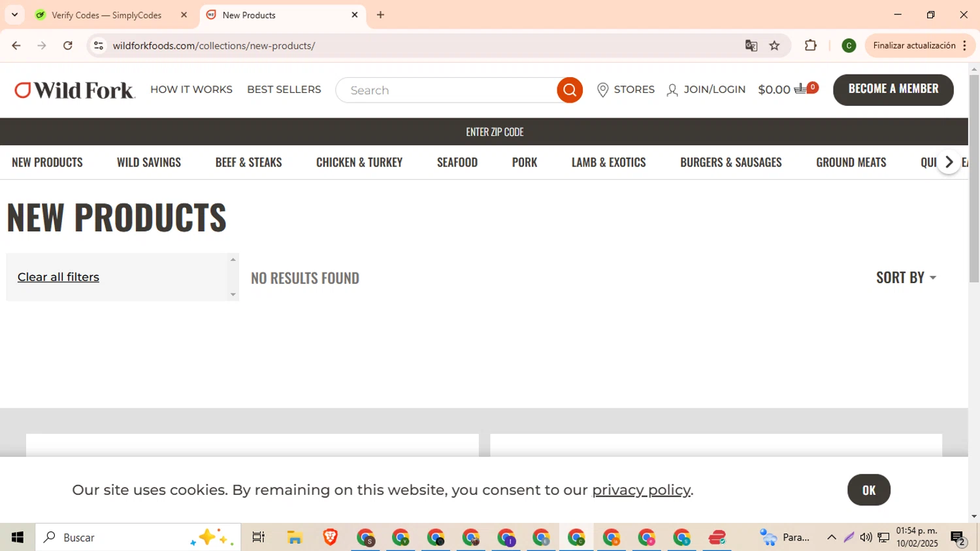Click the Windows taskbar Buscar search box
Viewport: 980px width, 551px height.
click(138, 537)
